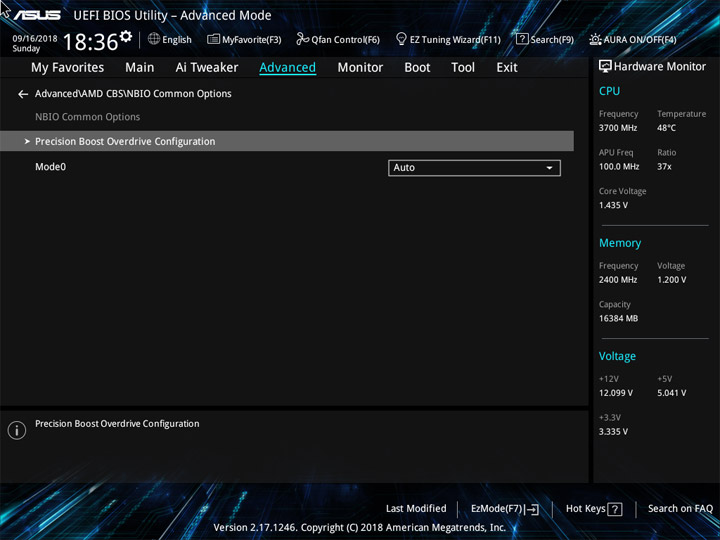Screen dimensions: 720x540
Task: Click the CPU frequency 3700 MHz value
Action: click(618, 128)
